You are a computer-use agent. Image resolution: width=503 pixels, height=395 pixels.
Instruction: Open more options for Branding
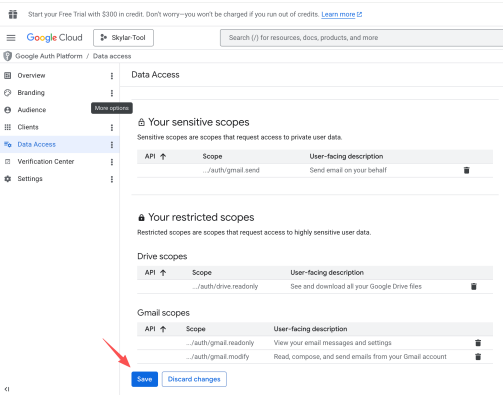(x=112, y=93)
